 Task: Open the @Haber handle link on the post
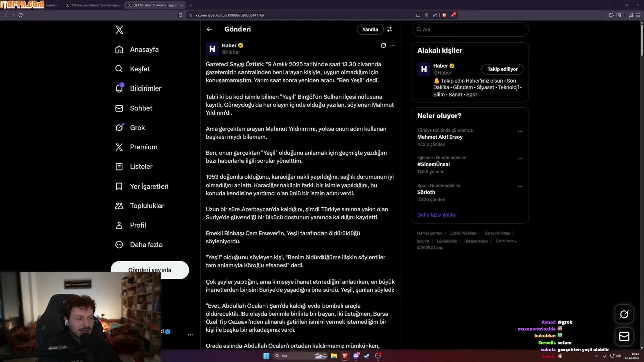tap(231, 52)
